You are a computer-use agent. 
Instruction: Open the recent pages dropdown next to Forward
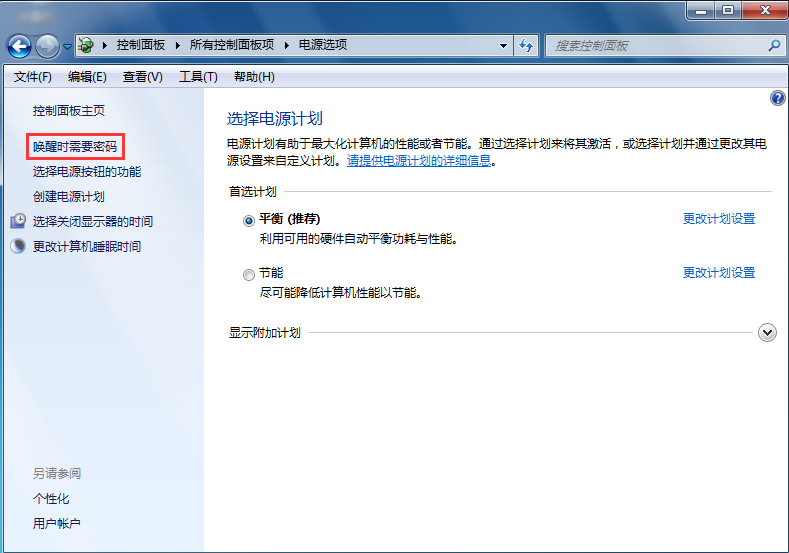[x=67, y=47]
